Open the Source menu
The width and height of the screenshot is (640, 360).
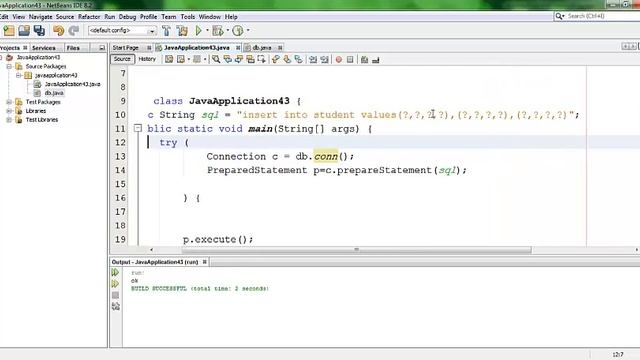pyautogui.click(x=65, y=17)
